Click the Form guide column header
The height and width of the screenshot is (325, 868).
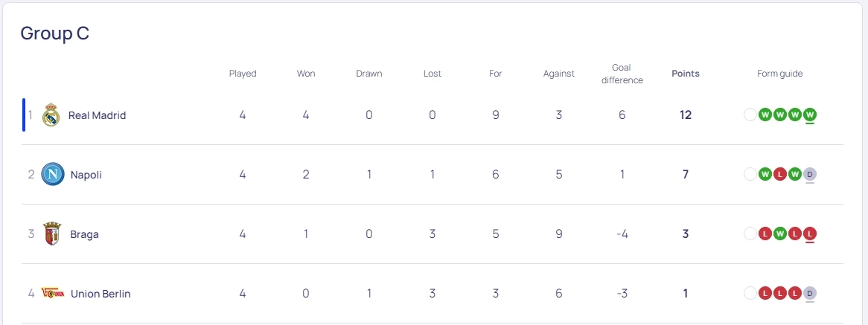pos(780,74)
